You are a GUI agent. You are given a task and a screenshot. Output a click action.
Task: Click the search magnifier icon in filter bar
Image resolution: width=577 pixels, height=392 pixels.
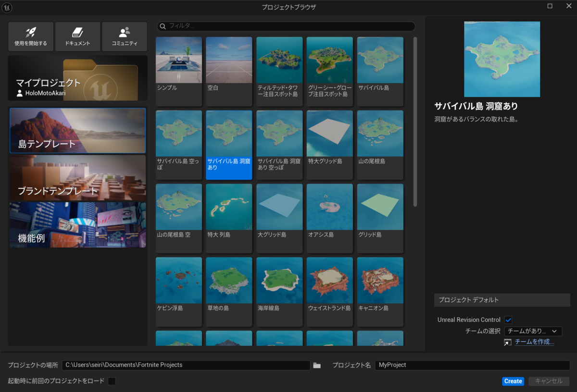[163, 26]
